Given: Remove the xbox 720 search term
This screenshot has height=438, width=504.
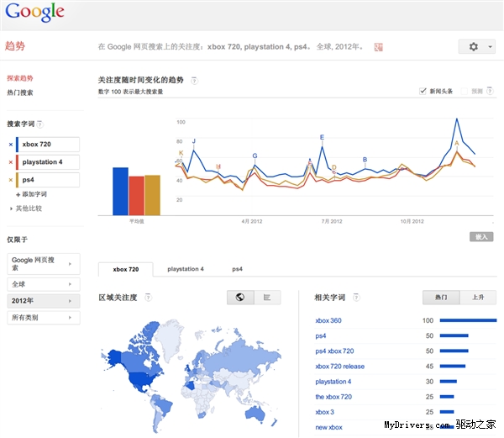Looking at the screenshot, I should coord(11,145).
